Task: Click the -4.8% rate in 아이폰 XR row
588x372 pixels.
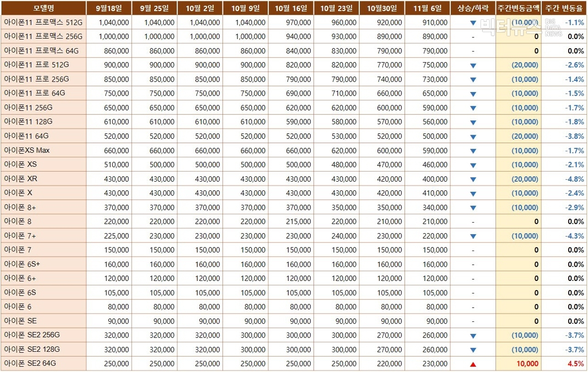Action: coord(575,179)
